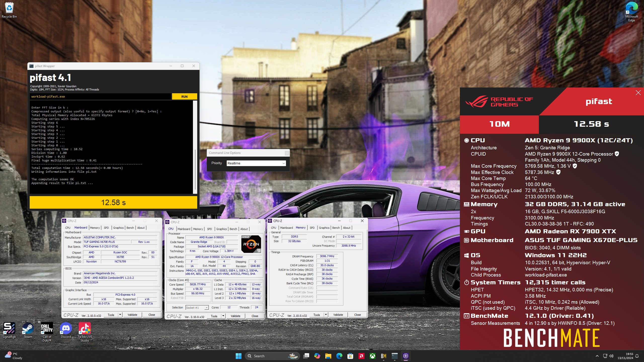This screenshot has height=362, width=644.
Task: Open the volume tray icon
Action: click(x=612, y=356)
